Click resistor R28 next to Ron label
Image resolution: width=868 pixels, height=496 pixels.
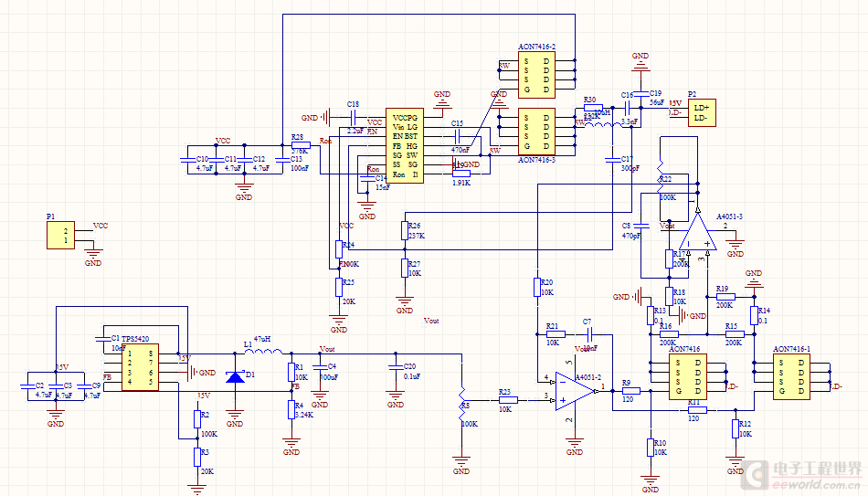click(x=301, y=145)
